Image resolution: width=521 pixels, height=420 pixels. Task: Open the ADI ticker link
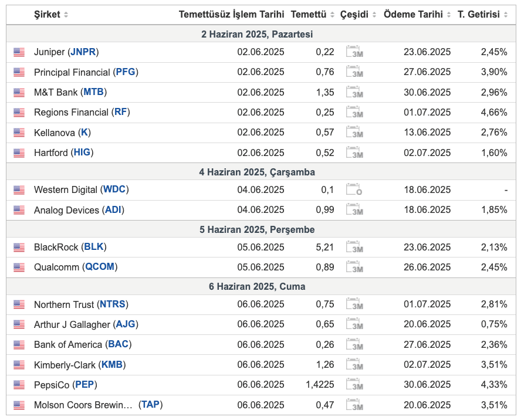(x=113, y=209)
